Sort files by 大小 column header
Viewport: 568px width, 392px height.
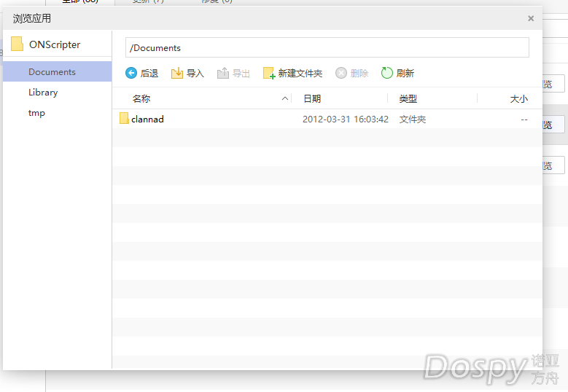tap(518, 98)
